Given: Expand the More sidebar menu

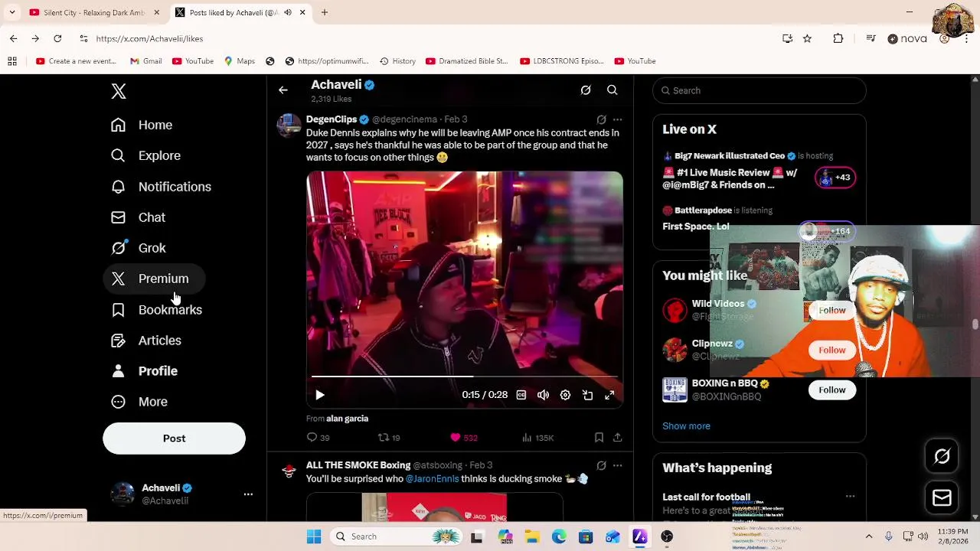Looking at the screenshot, I should [141, 402].
